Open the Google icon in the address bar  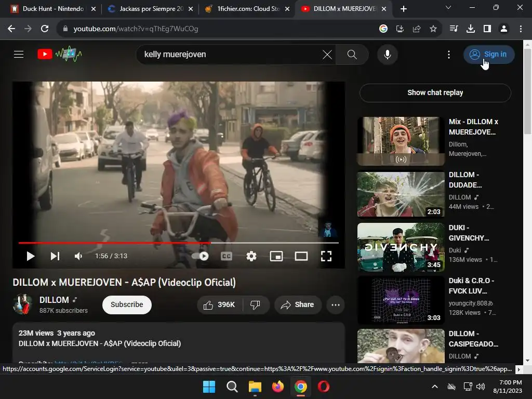click(383, 29)
